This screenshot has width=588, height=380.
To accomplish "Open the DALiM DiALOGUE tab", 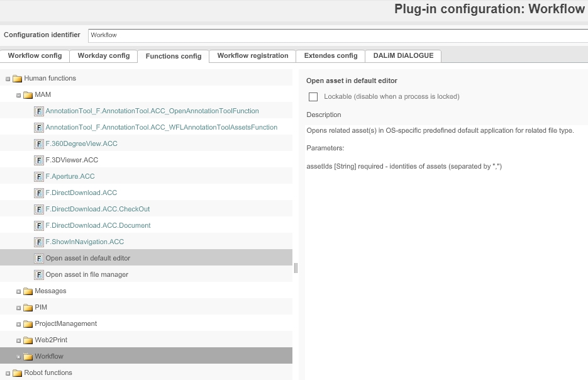I will (403, 55).
